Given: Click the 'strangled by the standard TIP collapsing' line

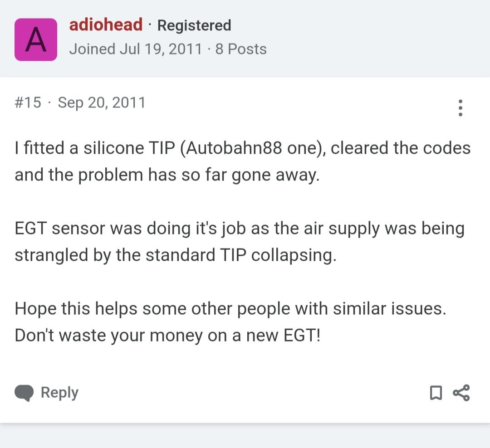Looking at the screenshot, I should pos(176,255).
